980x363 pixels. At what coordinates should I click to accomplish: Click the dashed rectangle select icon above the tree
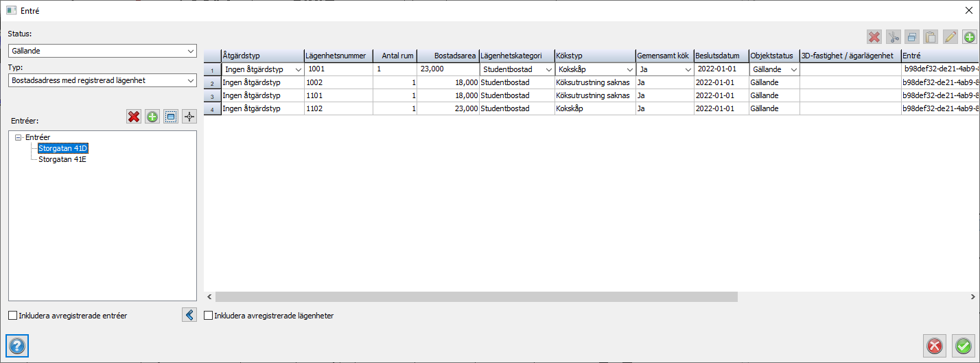170,117
